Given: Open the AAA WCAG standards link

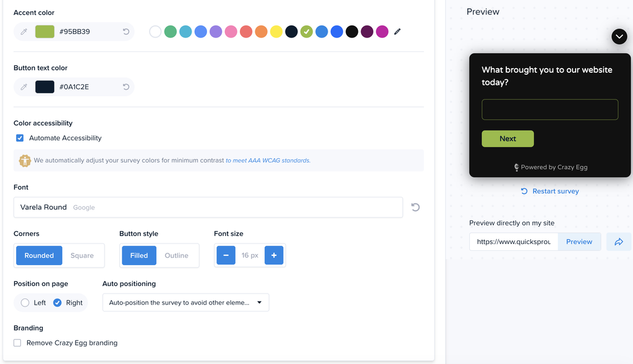Looking at the screenshot, I should [268, 161].
